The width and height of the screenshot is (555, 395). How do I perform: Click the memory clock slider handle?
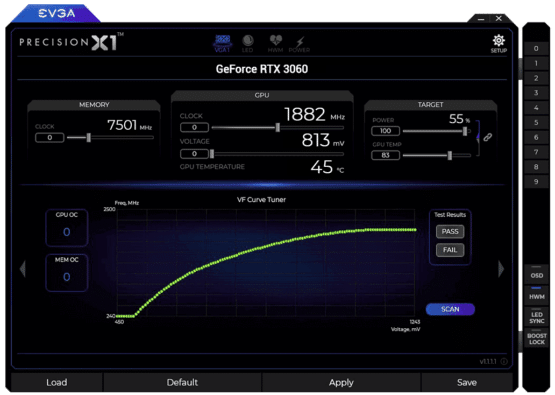point(89,137)
